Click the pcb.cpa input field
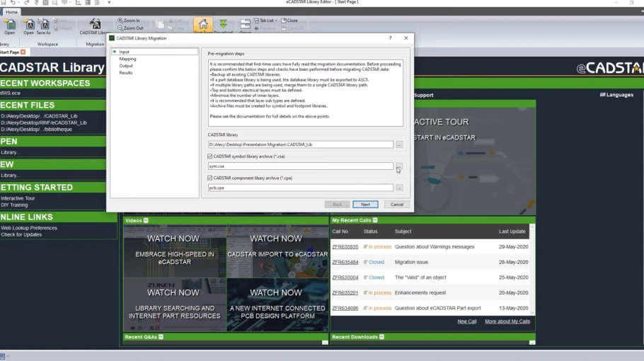Screen dimensions: 644x361 click(301, 188)
